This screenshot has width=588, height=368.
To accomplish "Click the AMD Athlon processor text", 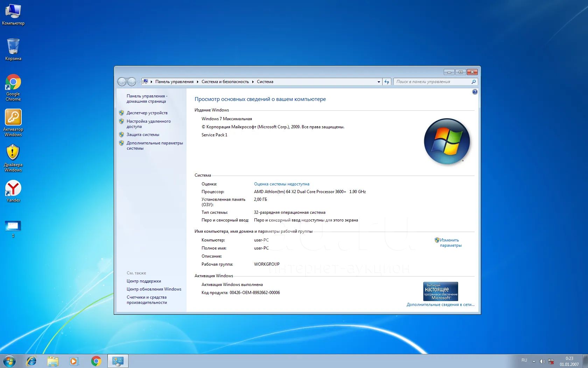I will pos(310,192).
